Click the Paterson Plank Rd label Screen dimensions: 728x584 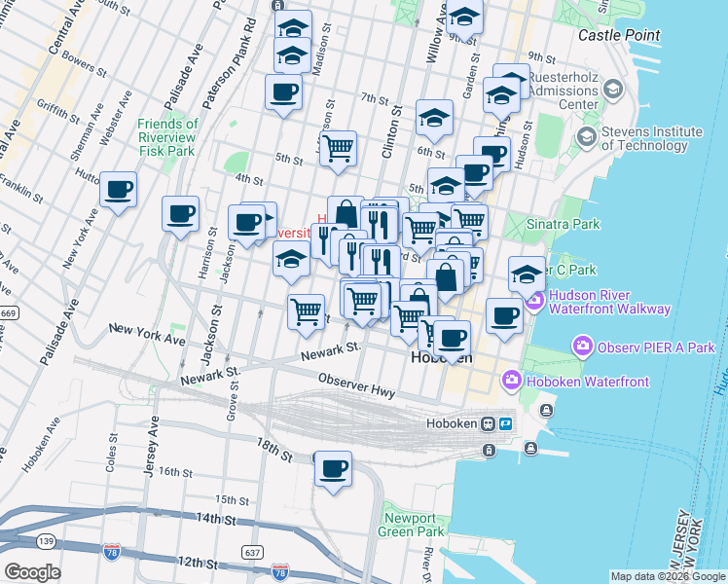pyautogui.click(x=230, y=64)
